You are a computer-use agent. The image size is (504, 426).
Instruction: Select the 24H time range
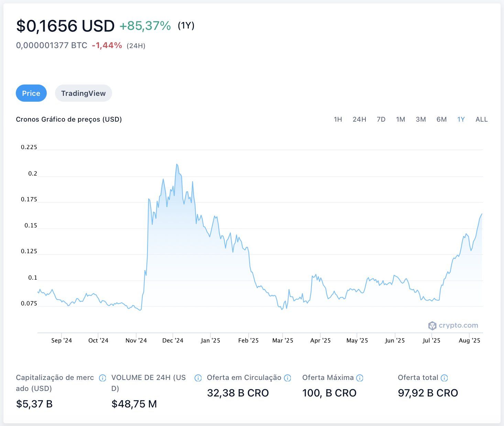coord(359,119)
